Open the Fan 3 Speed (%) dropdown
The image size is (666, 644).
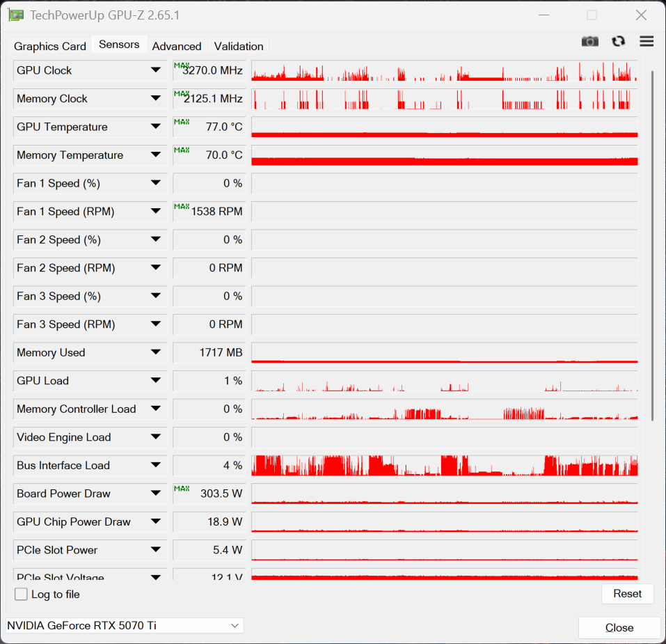[x=156, y=296]
